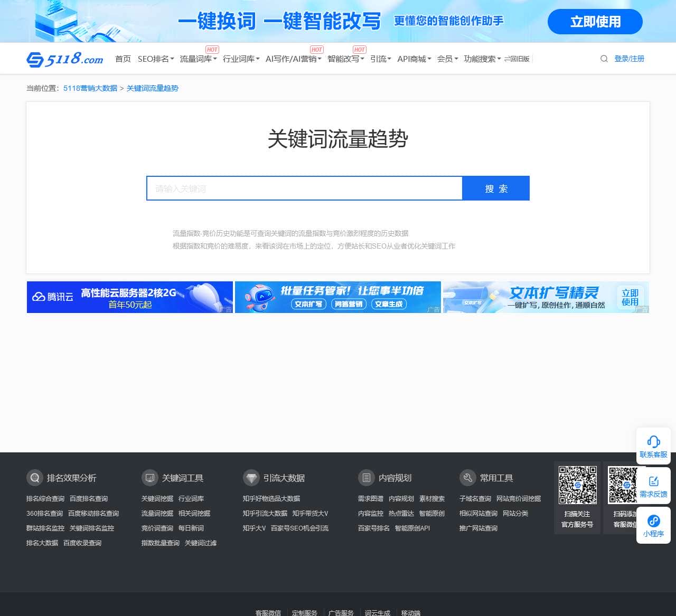Open 360排名查询 footer link
The height and width of the screenshot is (616, 676).
point(45,514)
